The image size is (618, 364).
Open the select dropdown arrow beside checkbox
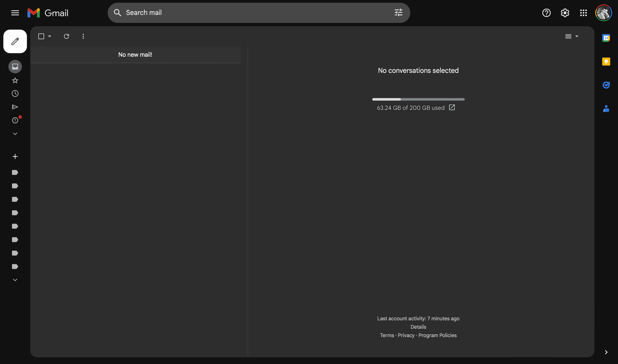[50, 36]
